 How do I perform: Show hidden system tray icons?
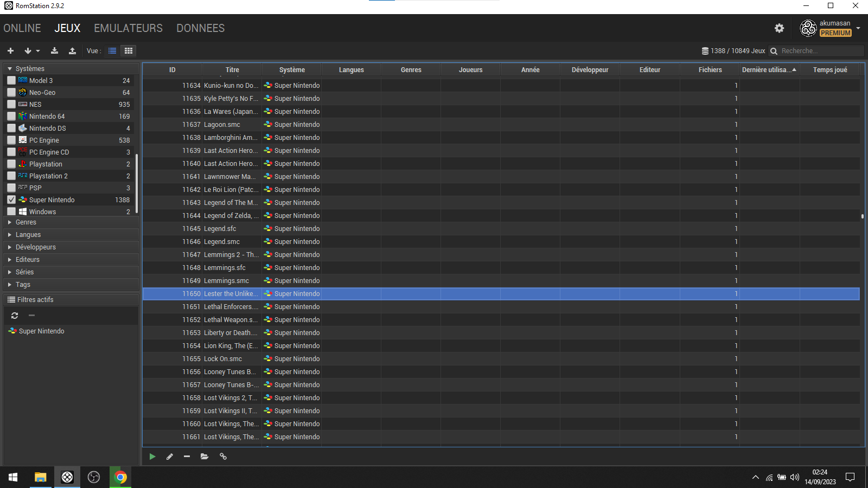tap(755, 477)
